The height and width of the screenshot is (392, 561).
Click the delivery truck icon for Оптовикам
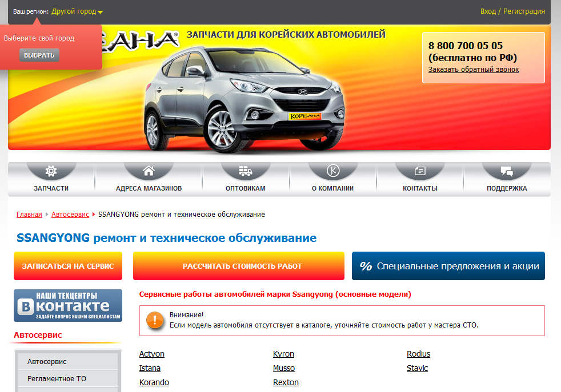tap(246, 171)
